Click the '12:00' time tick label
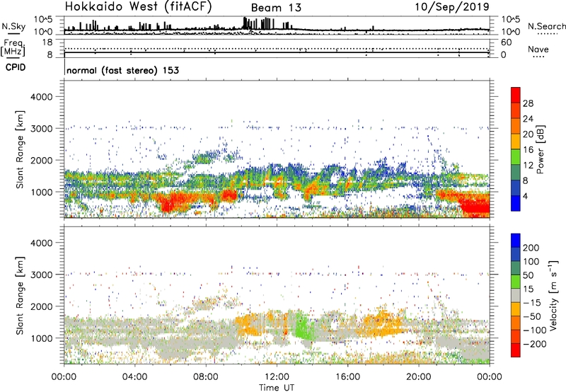Viewport: 566px width, 392px height. click(277, 377)
